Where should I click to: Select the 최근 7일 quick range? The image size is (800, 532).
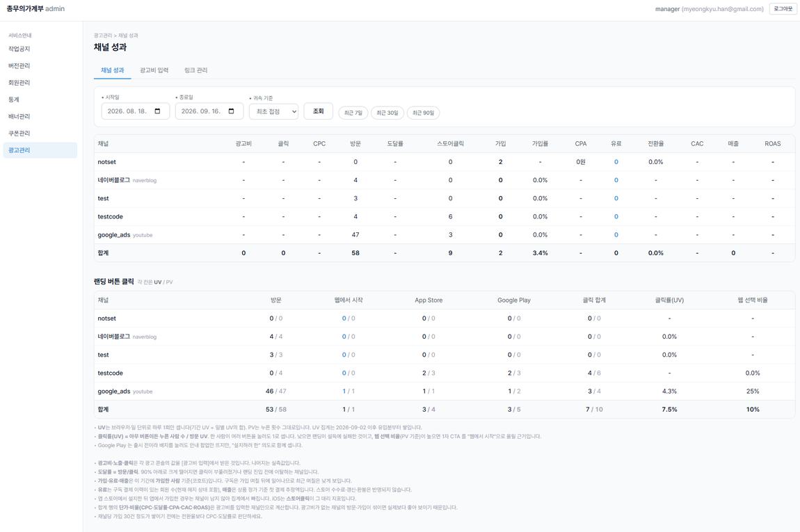coord(353,113)
